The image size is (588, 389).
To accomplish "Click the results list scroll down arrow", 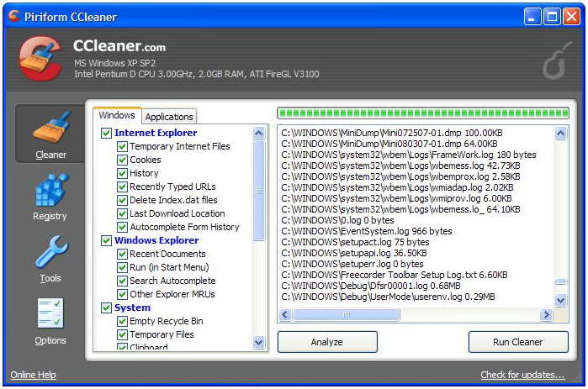I will 560,300.
